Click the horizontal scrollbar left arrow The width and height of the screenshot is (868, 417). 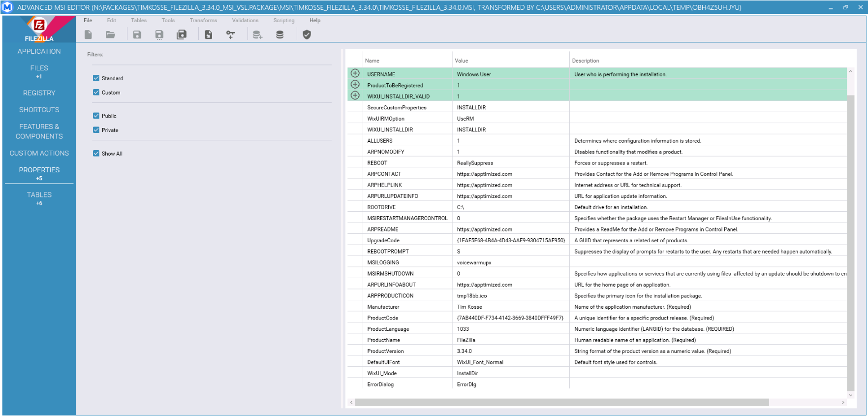coord(351,402)
